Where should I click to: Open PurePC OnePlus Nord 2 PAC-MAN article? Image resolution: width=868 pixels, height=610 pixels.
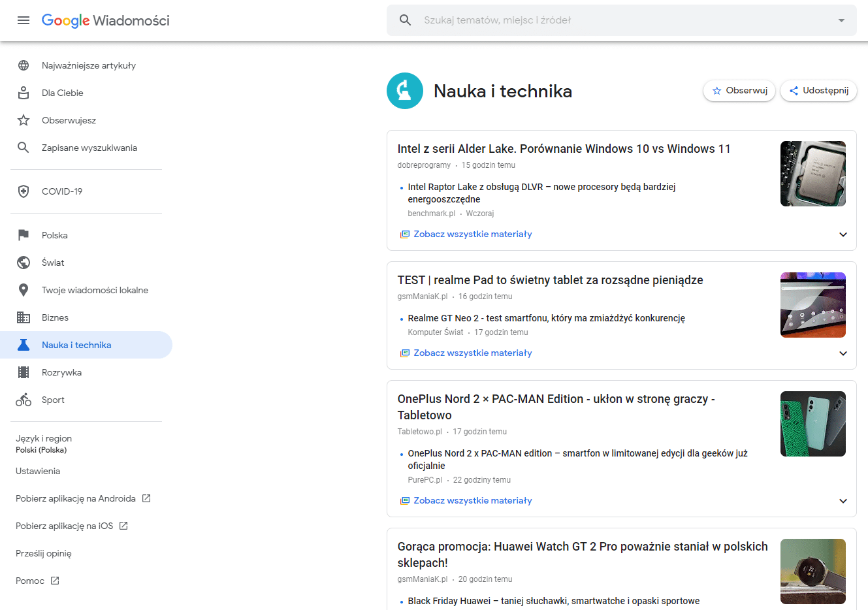pos(577,459)
